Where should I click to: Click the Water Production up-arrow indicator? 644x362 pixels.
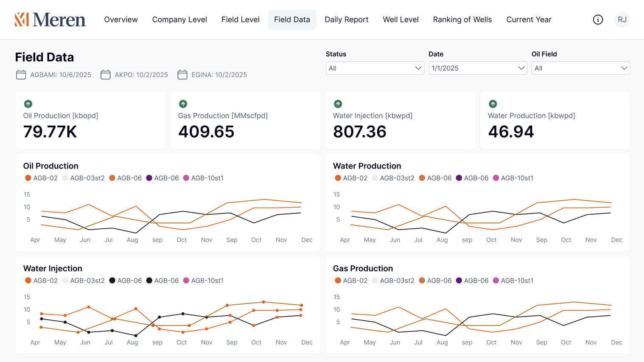[493, 104]
